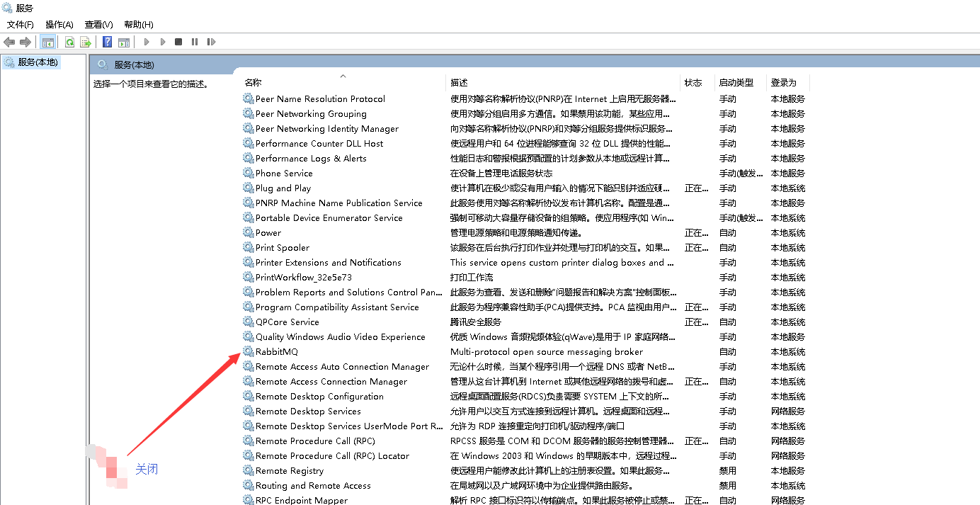The width and height of the screenshot is (980, 505).
Task: Click 网络服务 logon of Remote Desktop Services
Action: [788, 411]
